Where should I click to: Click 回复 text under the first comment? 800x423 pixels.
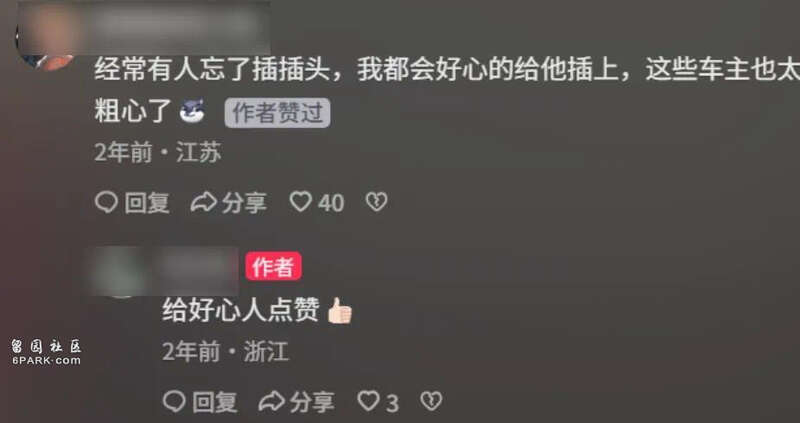(147, 203)
